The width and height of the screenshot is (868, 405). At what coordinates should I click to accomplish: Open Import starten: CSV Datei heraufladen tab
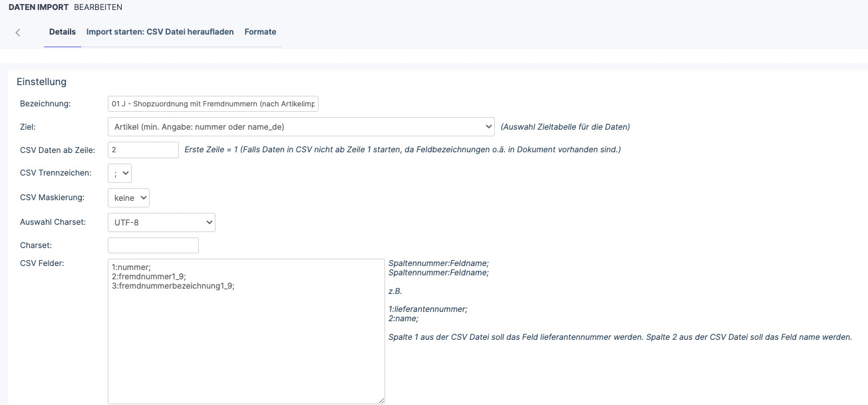tap(160, 32)
